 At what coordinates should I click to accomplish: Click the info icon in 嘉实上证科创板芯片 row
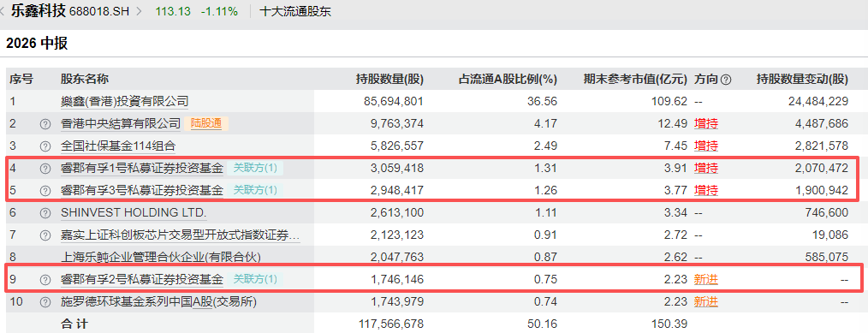pos(45,235)
